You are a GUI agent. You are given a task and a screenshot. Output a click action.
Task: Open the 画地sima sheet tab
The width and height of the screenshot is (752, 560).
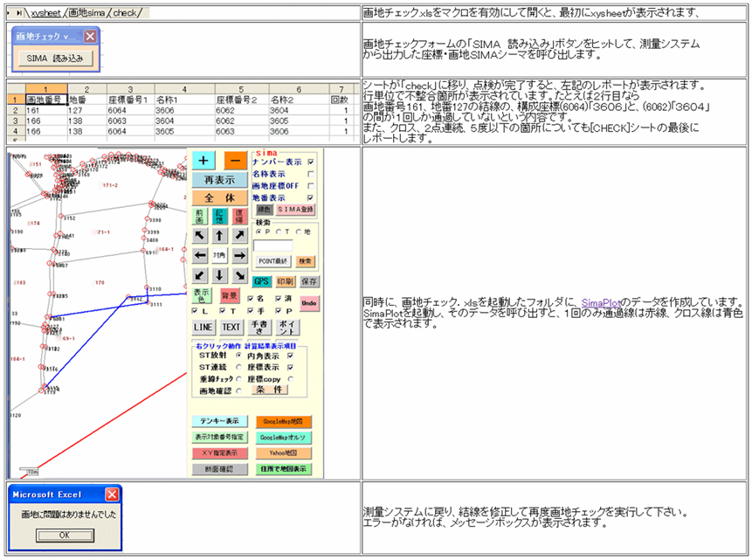point(86,13)
